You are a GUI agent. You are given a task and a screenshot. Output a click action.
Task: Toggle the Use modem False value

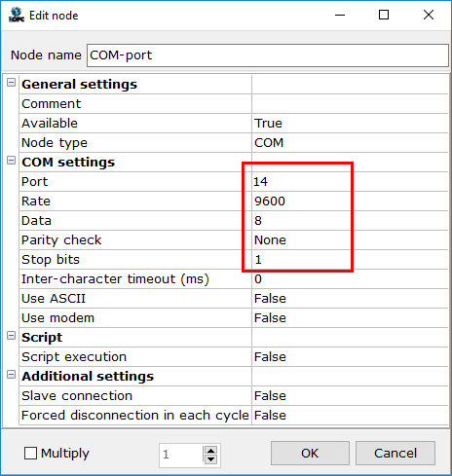pyautogui.click(x=350, y=318)
